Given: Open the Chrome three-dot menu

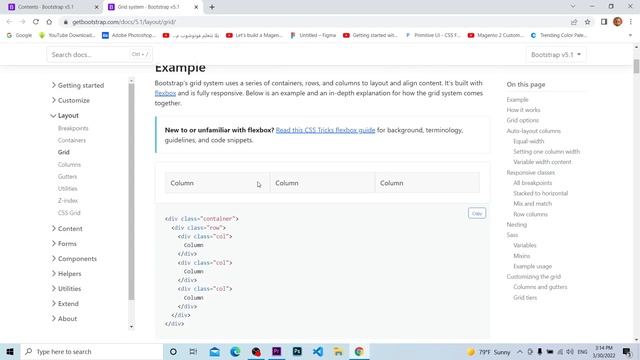Looking at the screenshot, I should pyautogui.click(x=631, y=22).
